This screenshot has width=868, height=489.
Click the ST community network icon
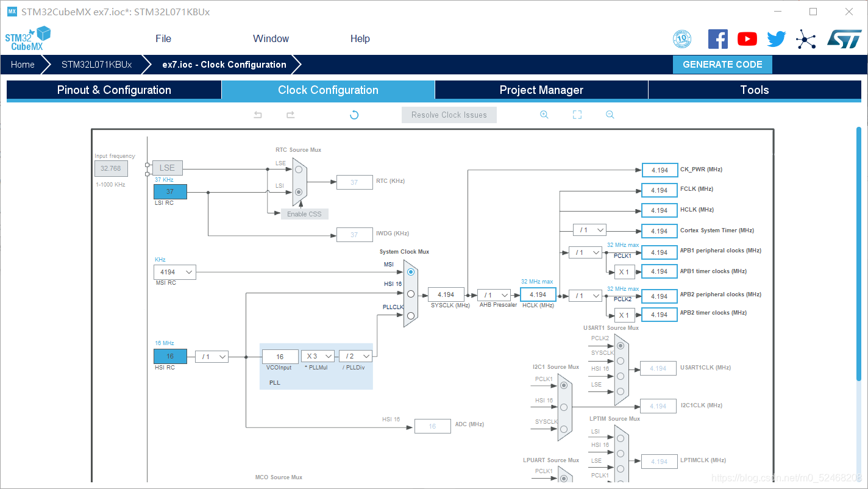806,39
